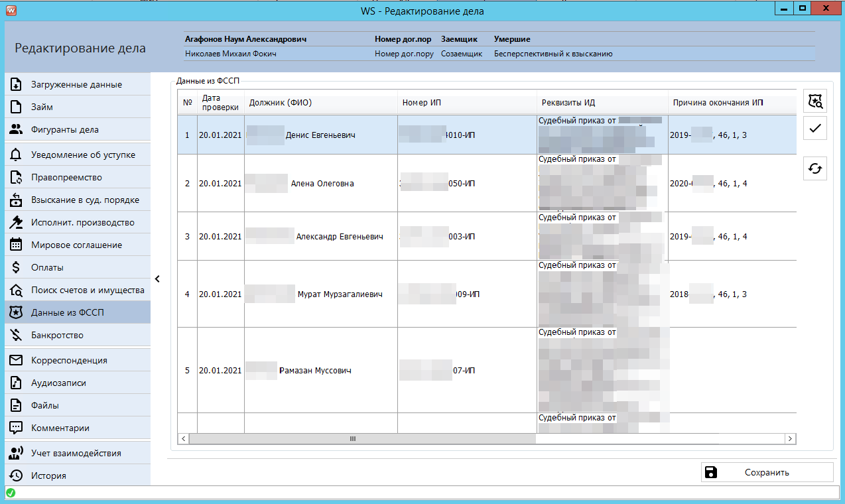Click the refresh arrows icon button
The height and width of the screenshot is (504, 845).
pos(815,169)
